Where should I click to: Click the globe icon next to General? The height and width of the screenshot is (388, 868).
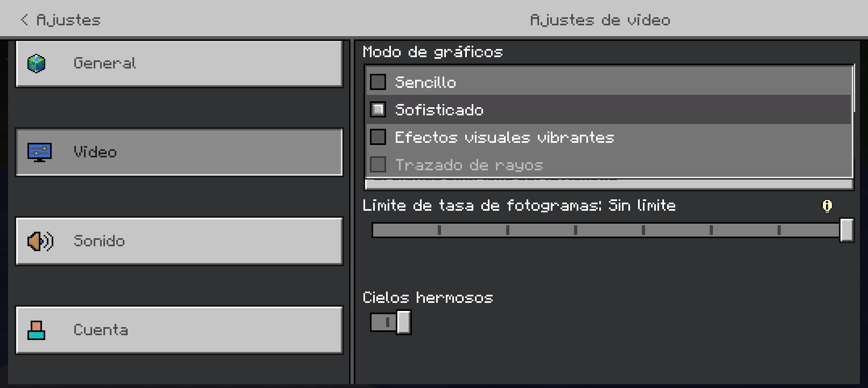37,64
